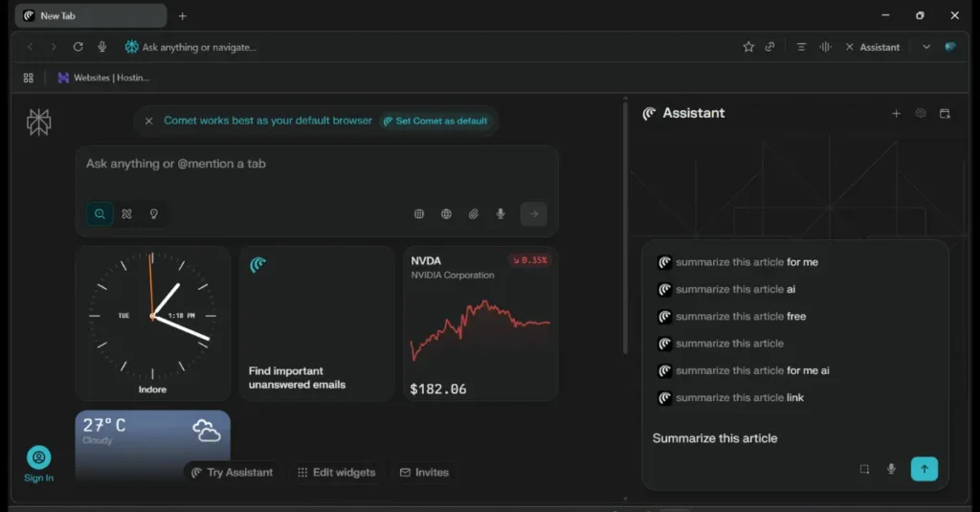The image size is (980, 512).
Task: Click the Sign In avatar icon
Action: click(x=38, y=457)
